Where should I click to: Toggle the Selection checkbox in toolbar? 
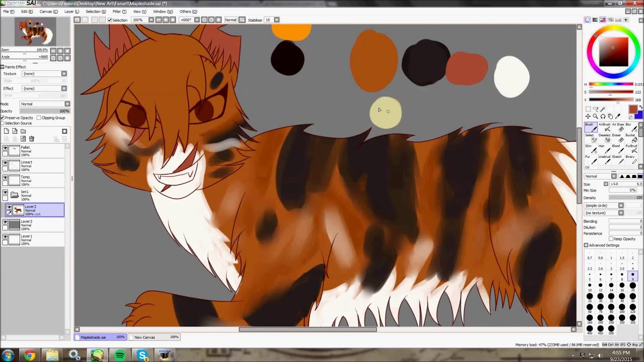pos(110,20)
